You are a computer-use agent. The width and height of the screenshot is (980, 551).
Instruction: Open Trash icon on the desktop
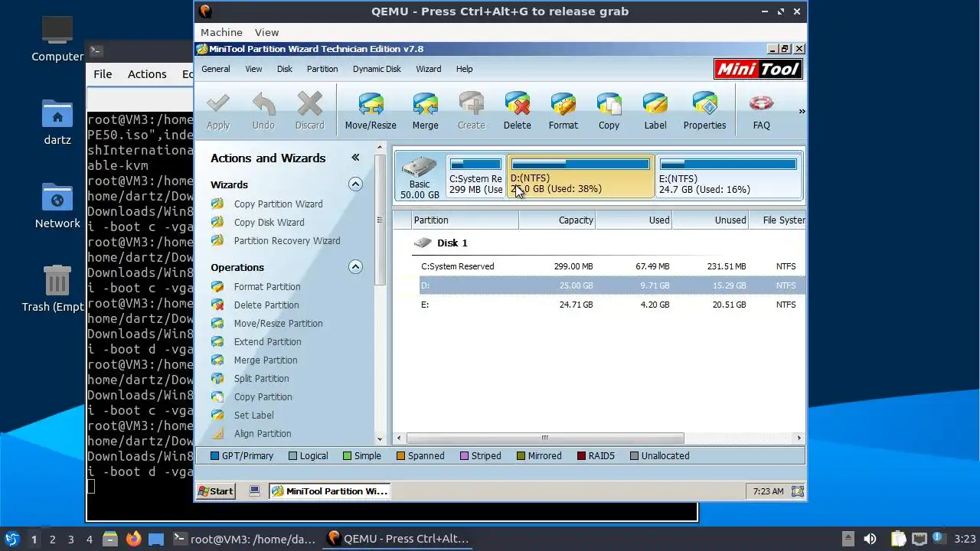57,281
